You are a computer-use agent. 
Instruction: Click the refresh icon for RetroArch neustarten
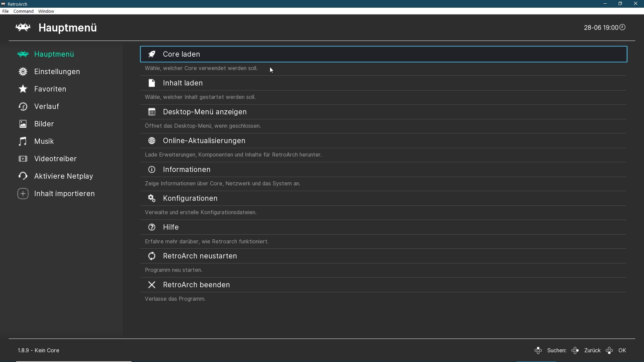pyautogui.click(x=152, y=256)
